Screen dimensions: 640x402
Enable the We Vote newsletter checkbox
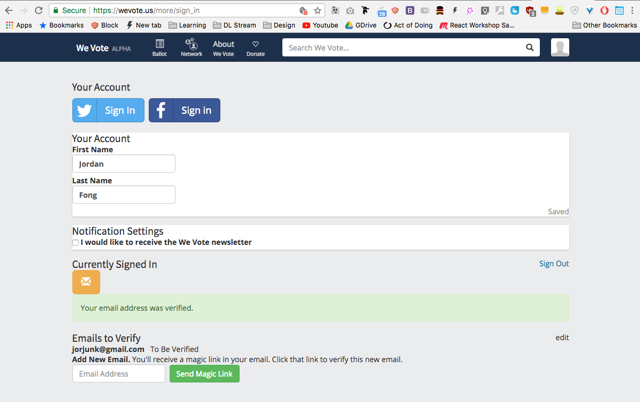(x=76, y=243)
